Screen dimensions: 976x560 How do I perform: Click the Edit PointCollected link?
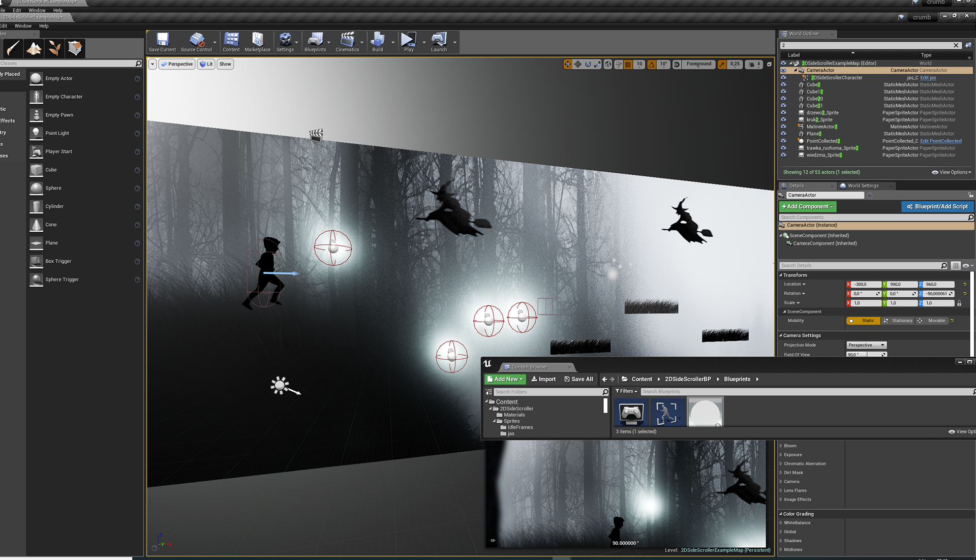940,141
